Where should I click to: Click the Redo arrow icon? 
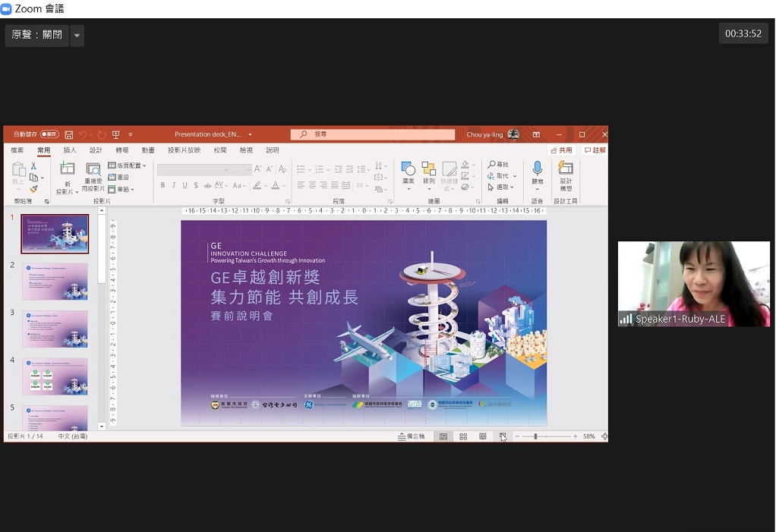[102, 134]
